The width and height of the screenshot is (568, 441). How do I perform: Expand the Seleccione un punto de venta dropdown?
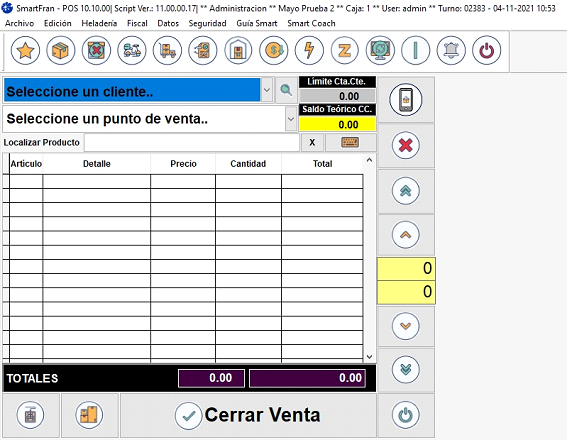(291, 119)
